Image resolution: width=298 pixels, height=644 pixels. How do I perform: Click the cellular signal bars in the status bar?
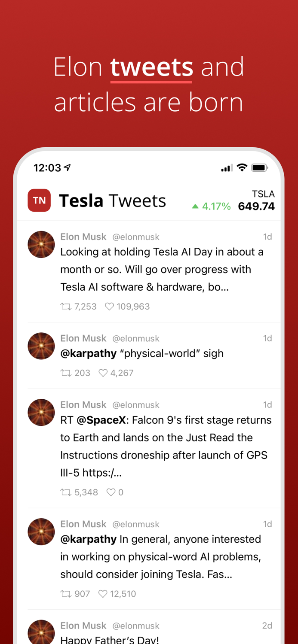pyautogui.click(x=226, y=167)
